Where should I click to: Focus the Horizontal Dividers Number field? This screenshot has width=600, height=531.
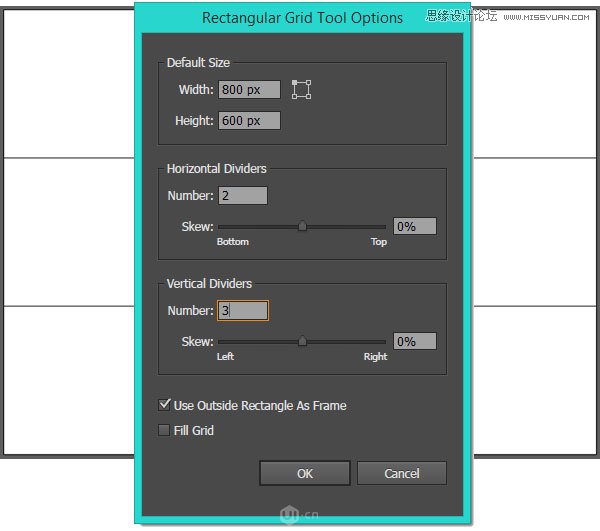[x=243, y=196]
